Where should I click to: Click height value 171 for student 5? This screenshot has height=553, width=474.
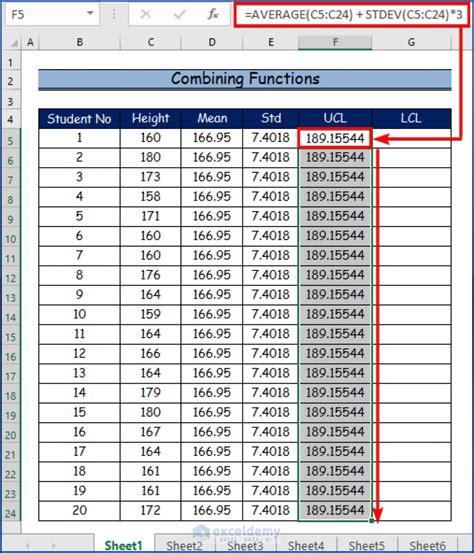[x=151, y=217]
